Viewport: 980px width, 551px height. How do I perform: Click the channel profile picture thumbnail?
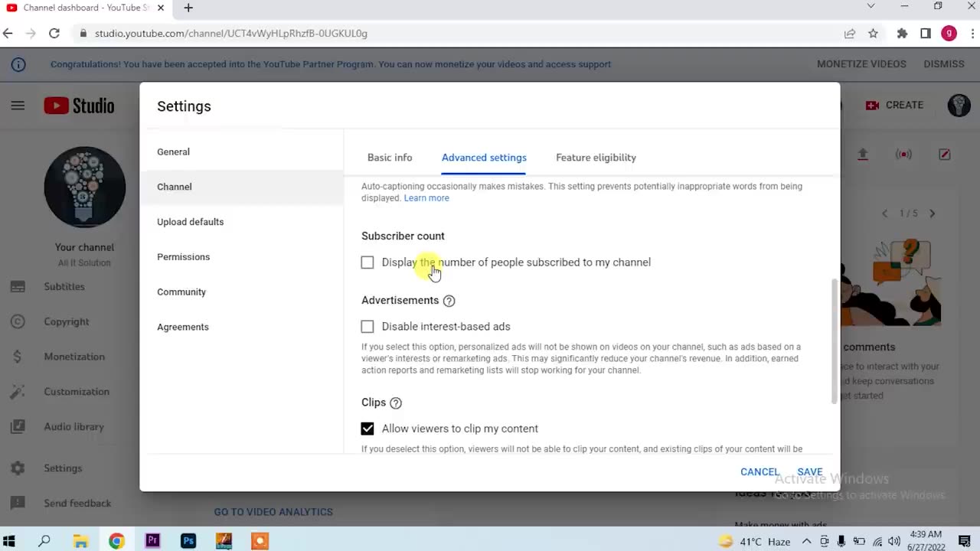(85, 187)
